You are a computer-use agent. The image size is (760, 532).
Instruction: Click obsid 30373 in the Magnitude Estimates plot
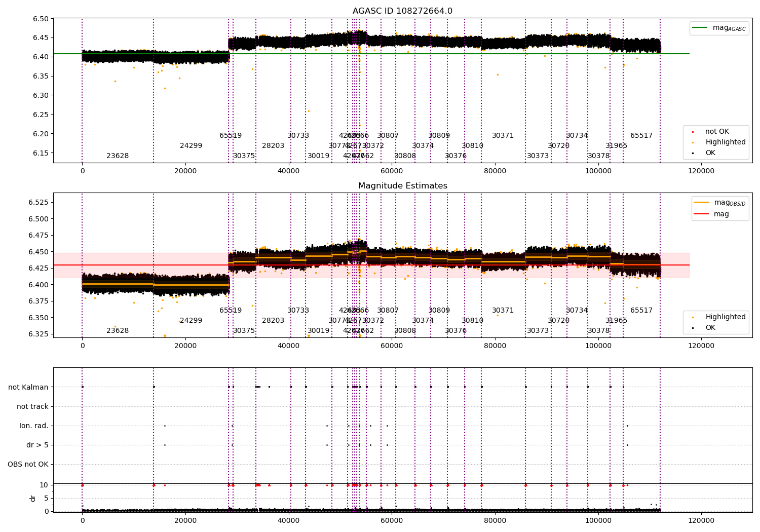point(538,331)
